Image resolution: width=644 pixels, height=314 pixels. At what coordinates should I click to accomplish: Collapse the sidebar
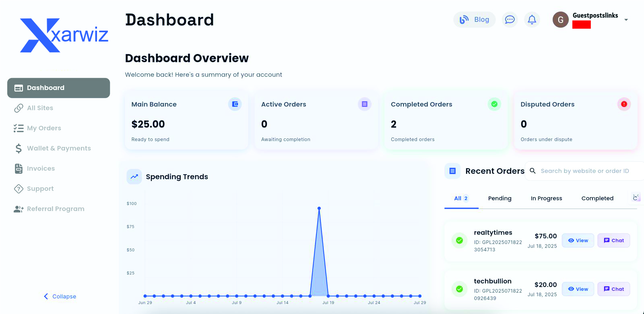click(x=60, y=296)
